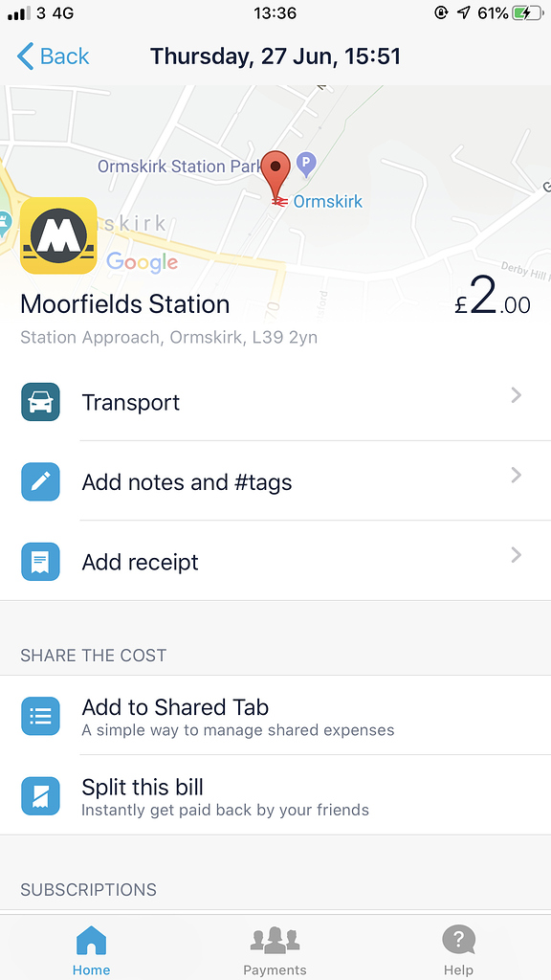Tap the Split this bill icon
This screenshot has width=551, height=980.
(39, 796)
